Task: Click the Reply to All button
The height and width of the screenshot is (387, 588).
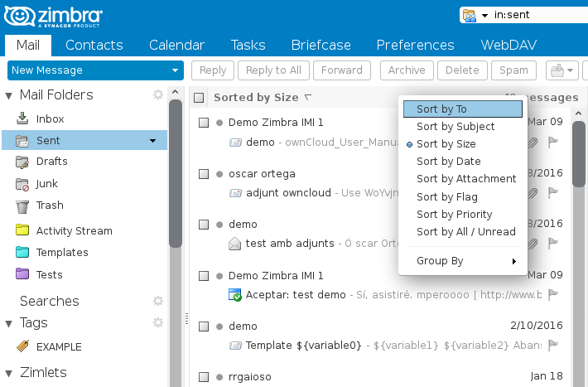Action: (273, 70)
